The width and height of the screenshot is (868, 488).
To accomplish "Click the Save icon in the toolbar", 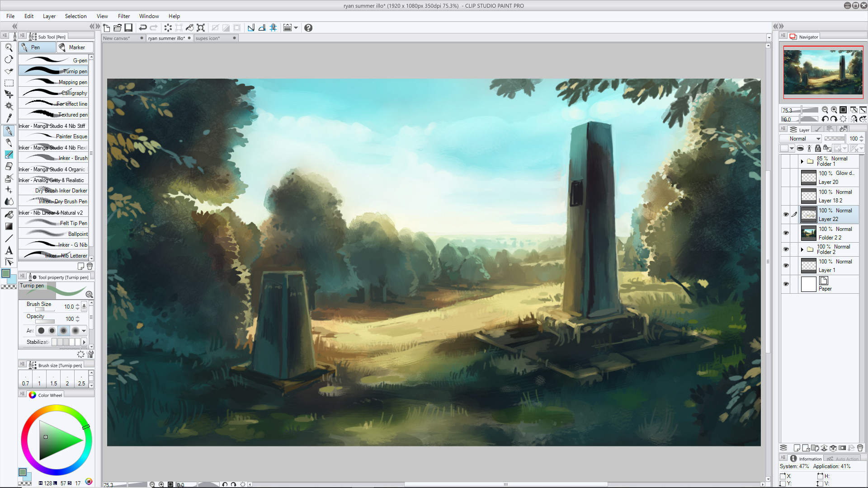I will 128,28.
